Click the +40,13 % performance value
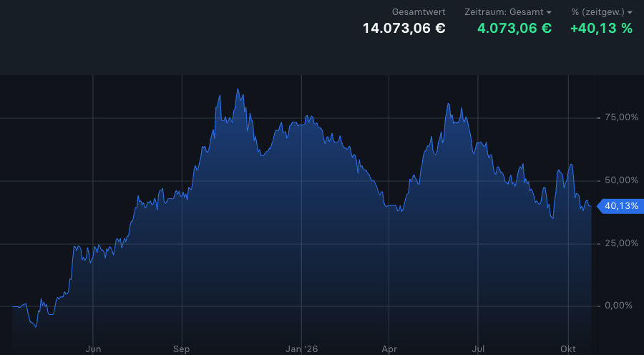This screenshot has width=644, height=355. [x=601, y=29]
